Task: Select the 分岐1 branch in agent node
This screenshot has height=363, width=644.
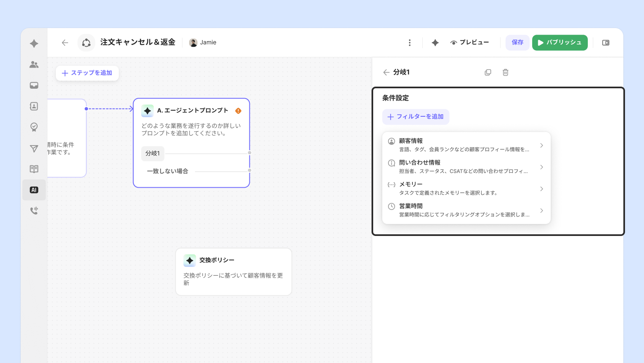Action: [x=153, y=153]
